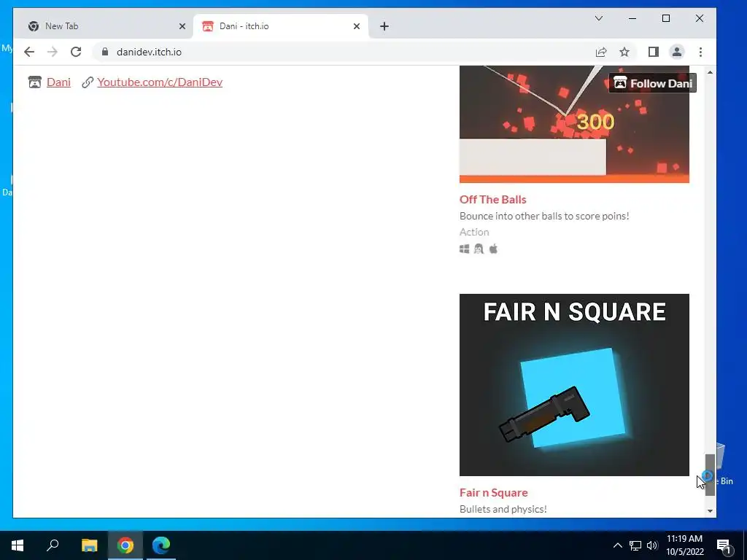Click the Action genre label

(474, 232)
